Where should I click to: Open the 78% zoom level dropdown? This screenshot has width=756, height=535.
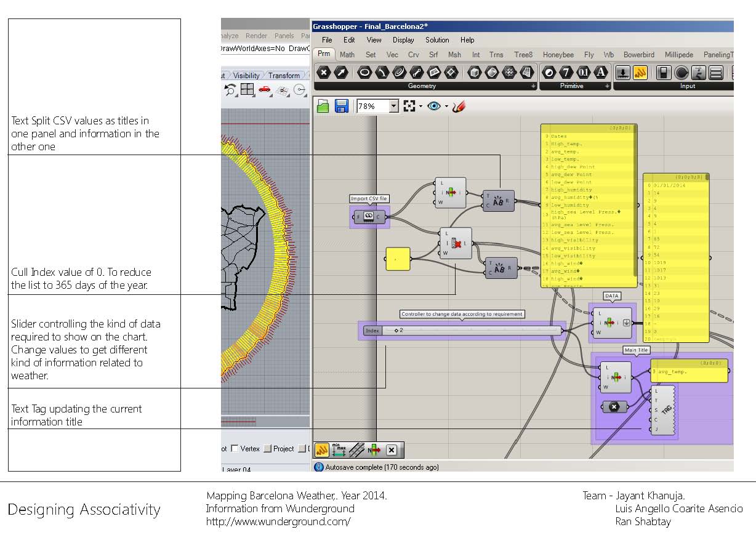[x=394, y=107]
